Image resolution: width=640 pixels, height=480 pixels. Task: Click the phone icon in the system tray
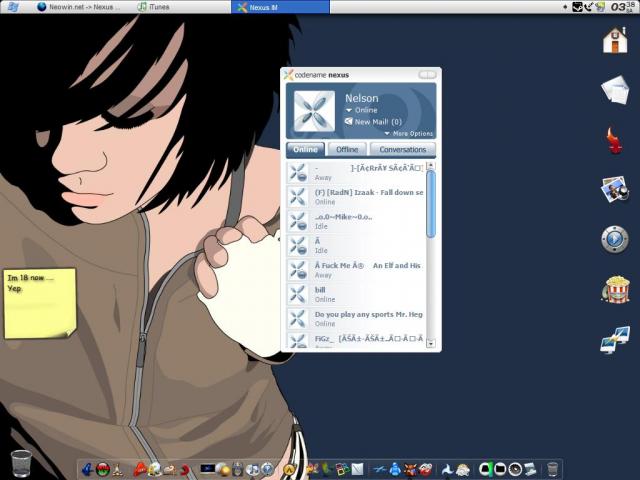pos(589,7)
